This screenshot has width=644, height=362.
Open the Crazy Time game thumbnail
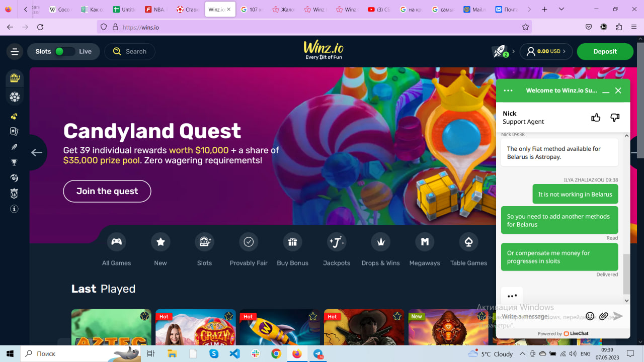(x=195, y=327)
